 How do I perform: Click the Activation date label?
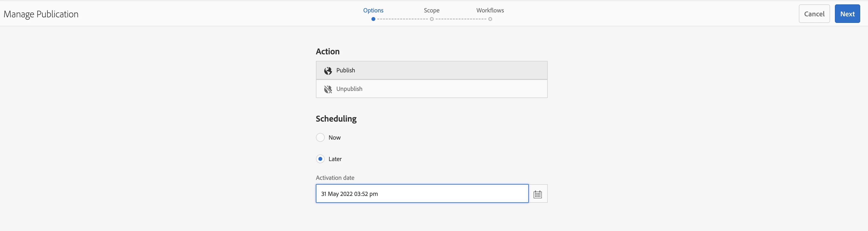(335, 178)
